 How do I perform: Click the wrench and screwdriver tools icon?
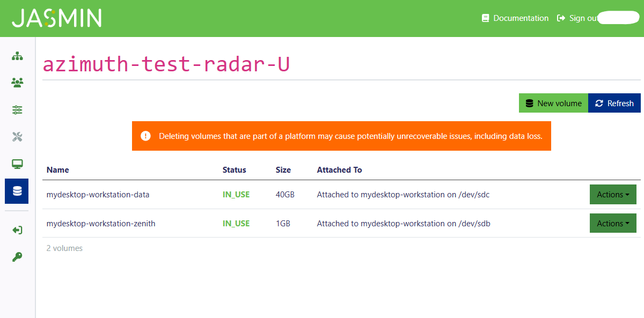[x=17, y=137]
